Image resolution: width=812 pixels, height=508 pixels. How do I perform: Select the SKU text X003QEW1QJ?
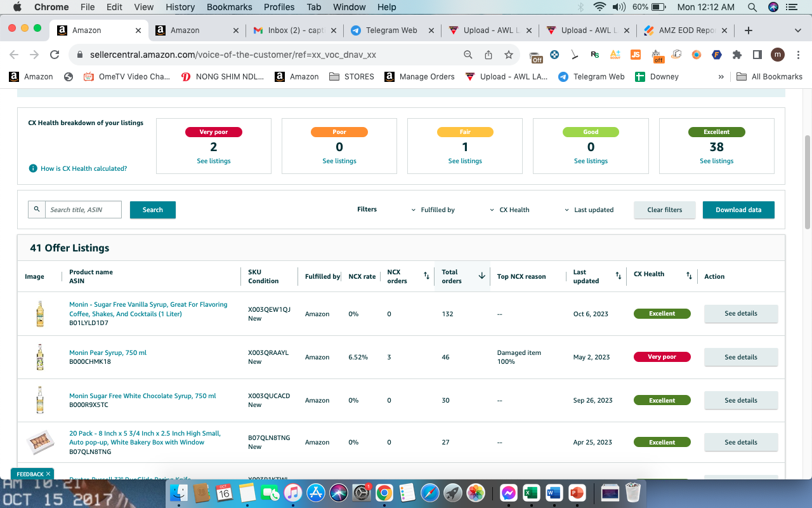coord(269,309)
